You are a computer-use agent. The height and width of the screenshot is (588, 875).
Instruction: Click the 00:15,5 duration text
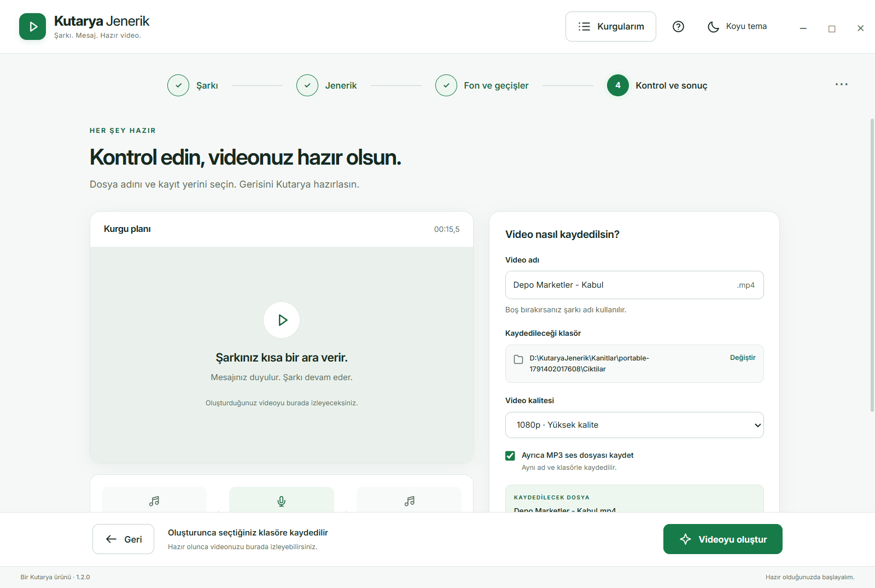coord(447,229)
